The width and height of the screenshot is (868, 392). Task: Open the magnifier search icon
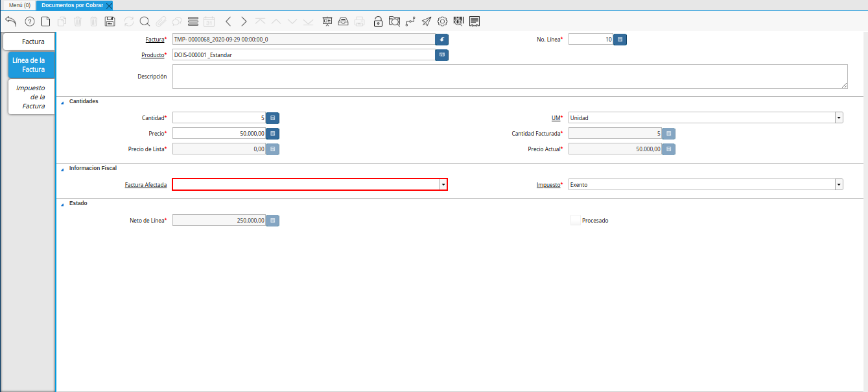145,21
